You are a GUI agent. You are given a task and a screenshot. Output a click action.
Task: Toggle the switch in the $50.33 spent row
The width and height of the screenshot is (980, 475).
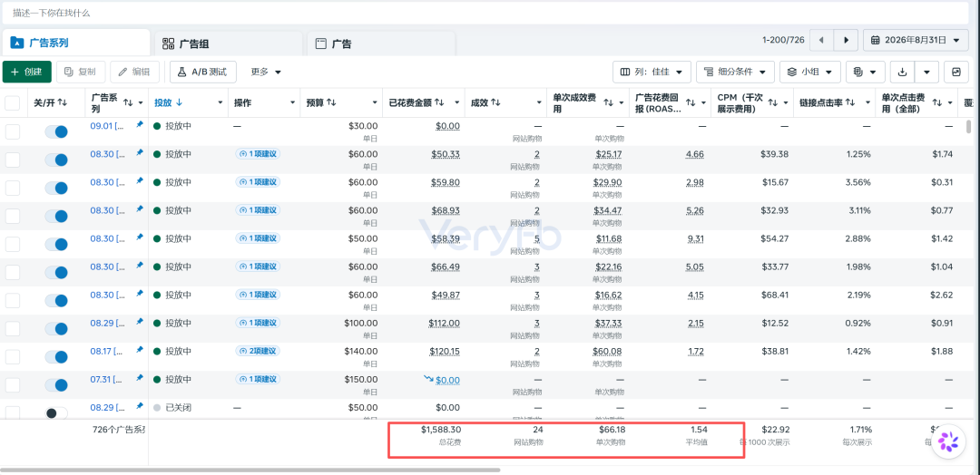tap(55, 160)
